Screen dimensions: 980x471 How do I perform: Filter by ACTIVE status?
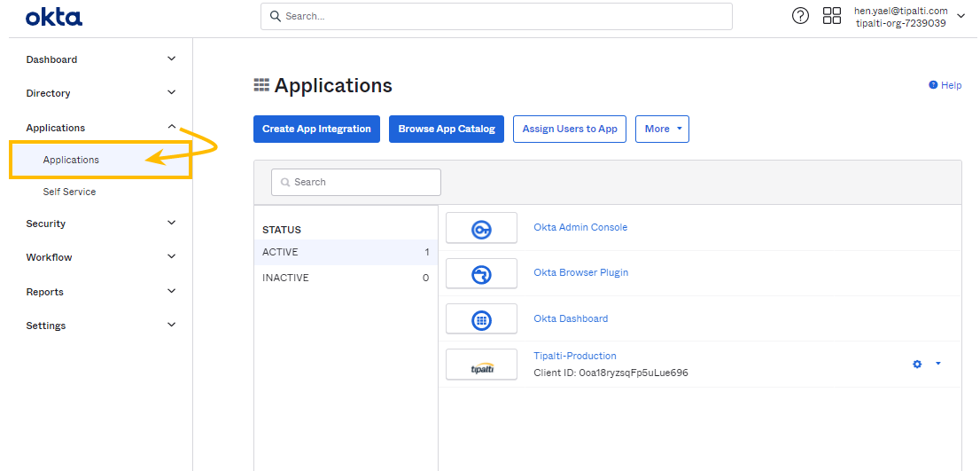point(346,252)
